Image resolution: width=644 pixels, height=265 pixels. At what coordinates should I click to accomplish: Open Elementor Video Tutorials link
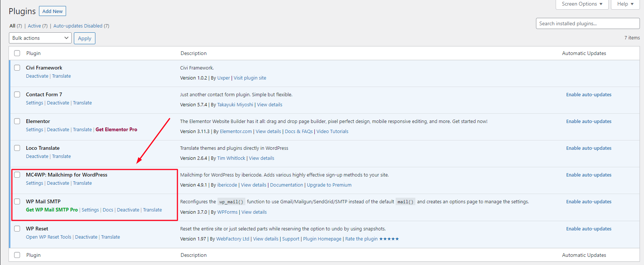332,132
